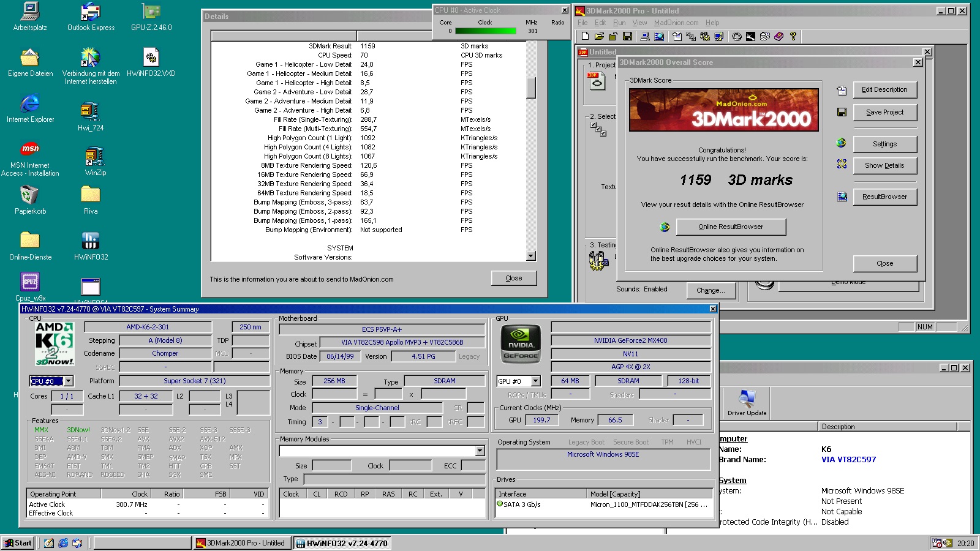980x551 pixels.
Task: Click the Details list scroll down arrow
Action: (x=531, y=257)
